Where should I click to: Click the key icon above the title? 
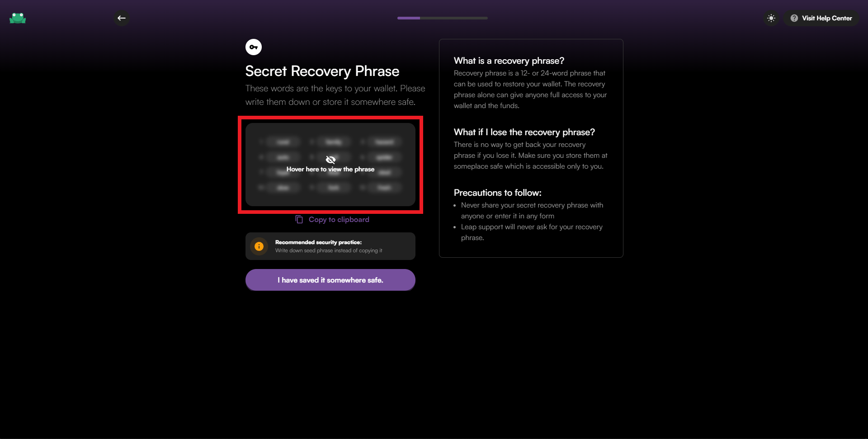[x=254, y=47]
